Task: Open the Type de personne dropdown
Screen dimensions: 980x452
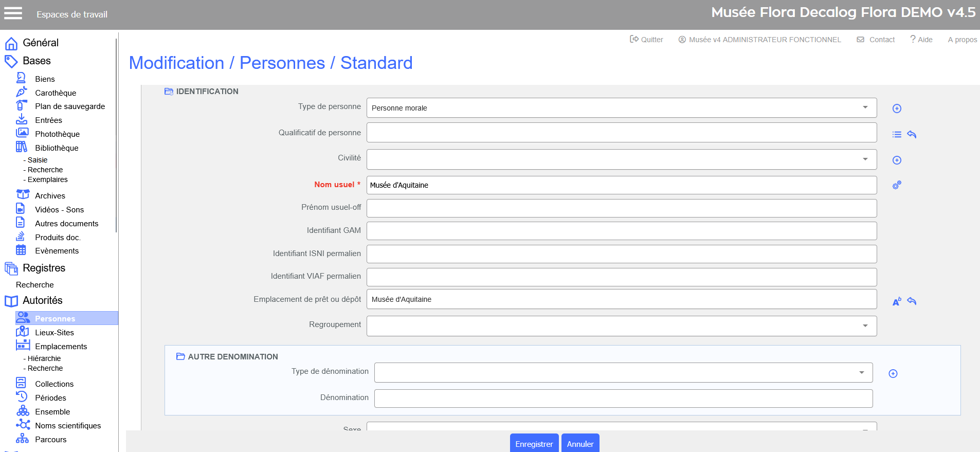Action: 621,108
